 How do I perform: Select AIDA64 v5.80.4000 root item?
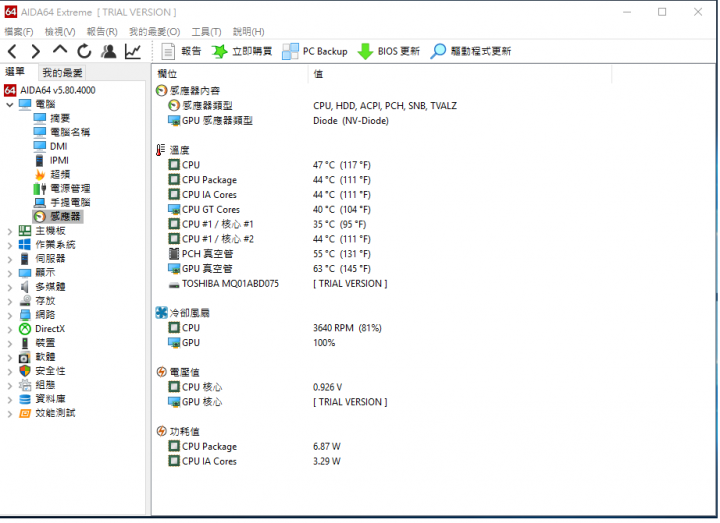pyautogui.click(x=50, y=90)
